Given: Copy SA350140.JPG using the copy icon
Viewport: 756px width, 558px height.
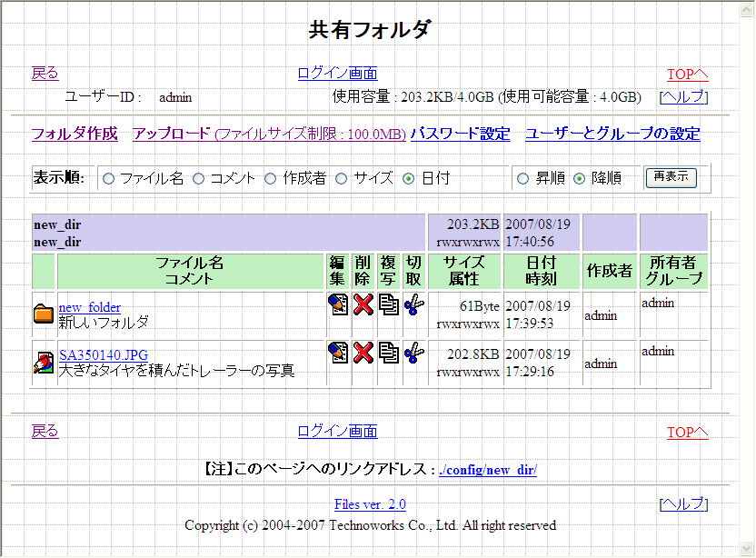Looking at the screenshot, I should tap(389, 353).
